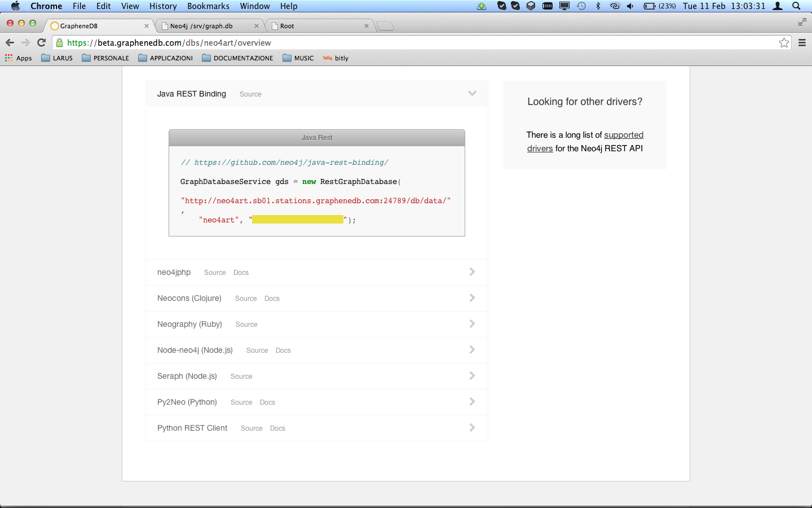Open the bitly bookmark
Image resolution: width=812 pixels, height=508 pixels.
[x=336, y=58]
